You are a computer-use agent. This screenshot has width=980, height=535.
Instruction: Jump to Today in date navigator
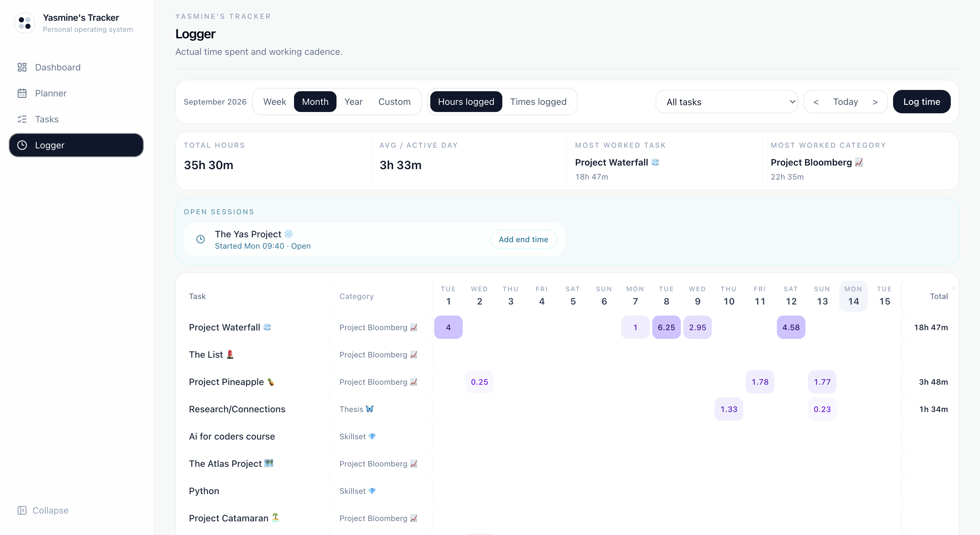845,102
